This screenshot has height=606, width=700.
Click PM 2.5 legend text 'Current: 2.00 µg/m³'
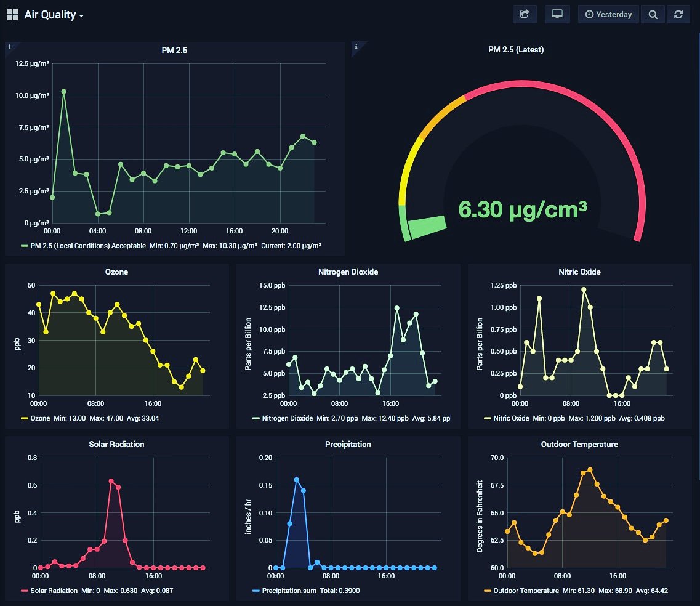pyautogui.click(x=291, y=246)
